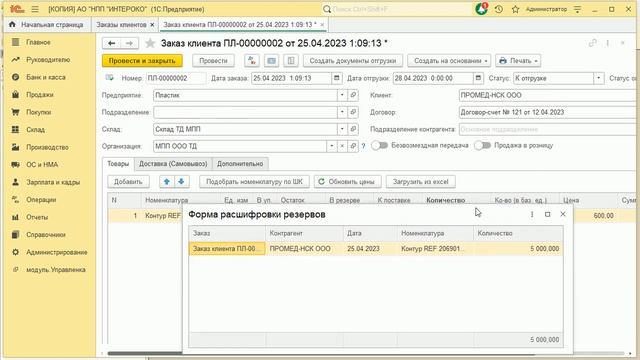Open модуль Управленка section
This screenshot has width=640, height=360.
click(56, 270)
